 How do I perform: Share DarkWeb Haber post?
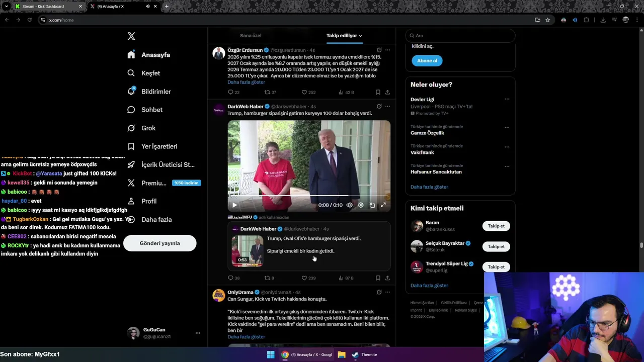(x=387, y=278)
